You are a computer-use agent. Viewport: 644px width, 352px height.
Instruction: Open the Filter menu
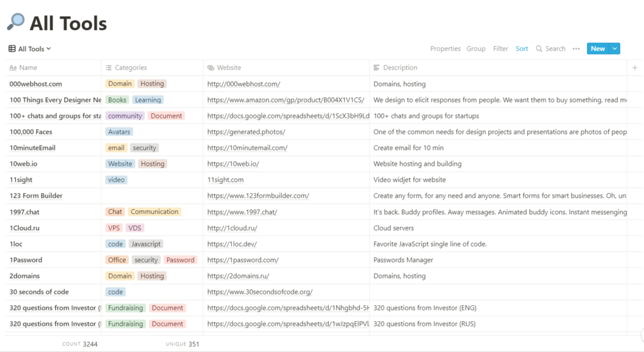[500, 49]
